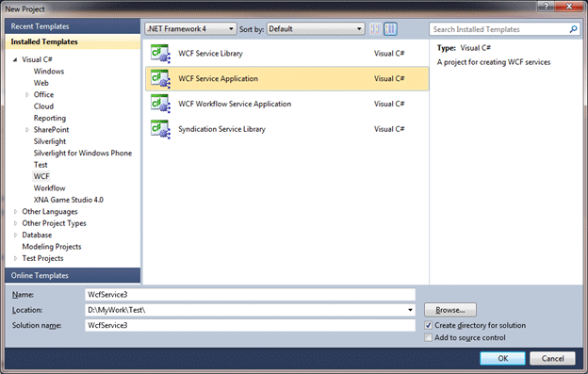This screenshot has height=374, width=588.
Task: Click the WCF Service Application template icon
Action: (160, 79)
